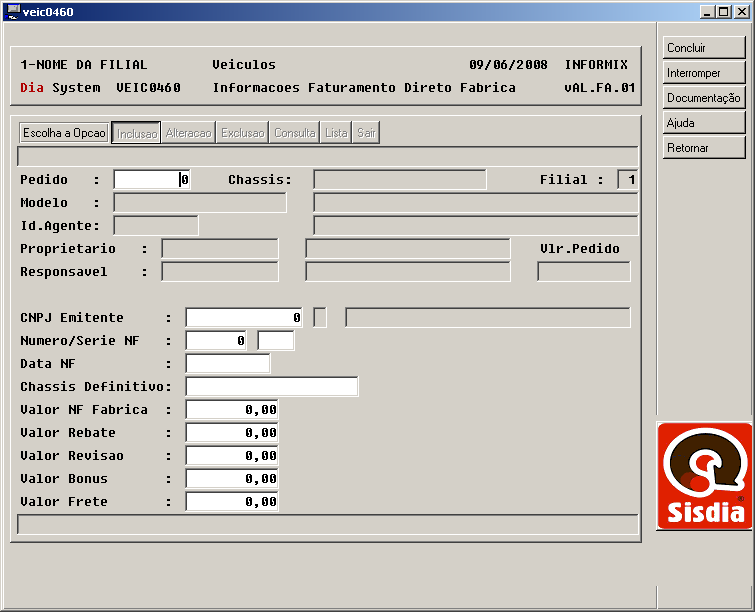Open the Ajuda help button
755x612 pixels.
click(x=703, y=123)
